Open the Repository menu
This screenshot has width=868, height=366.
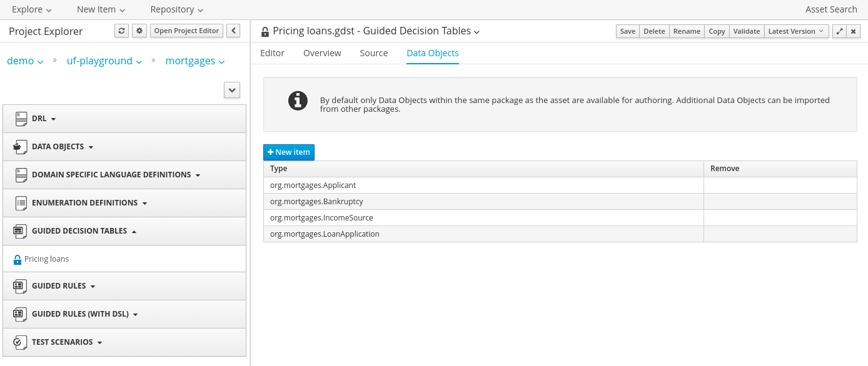[176, 9]
